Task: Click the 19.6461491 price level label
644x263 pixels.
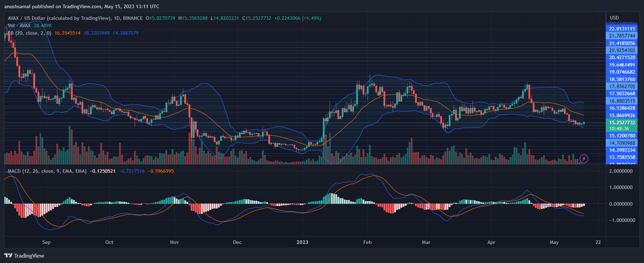Action: [622, 65]
